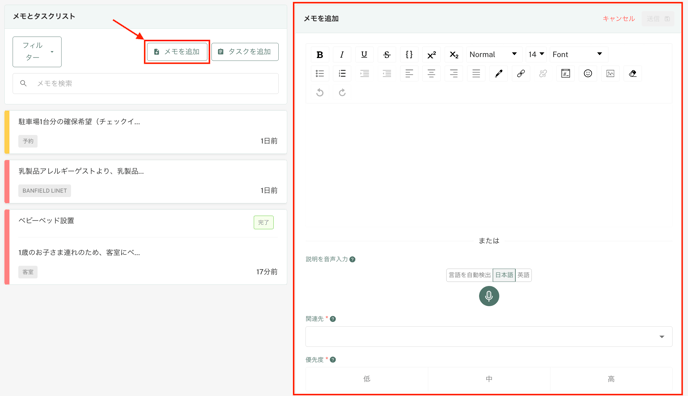Image resolution: width=688 pixels, height=396 pixels.
Task: Click the 予約 tag on parking memo
Action: click(28, 141)
